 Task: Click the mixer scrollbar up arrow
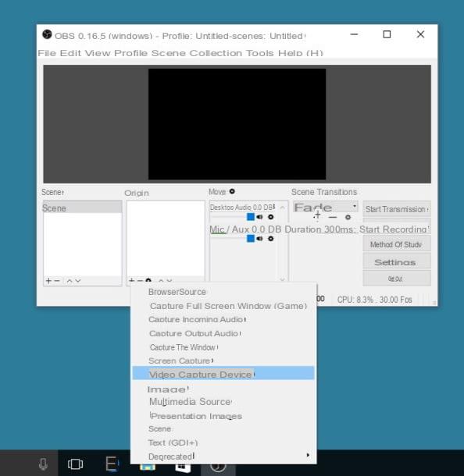click(282, 208)
